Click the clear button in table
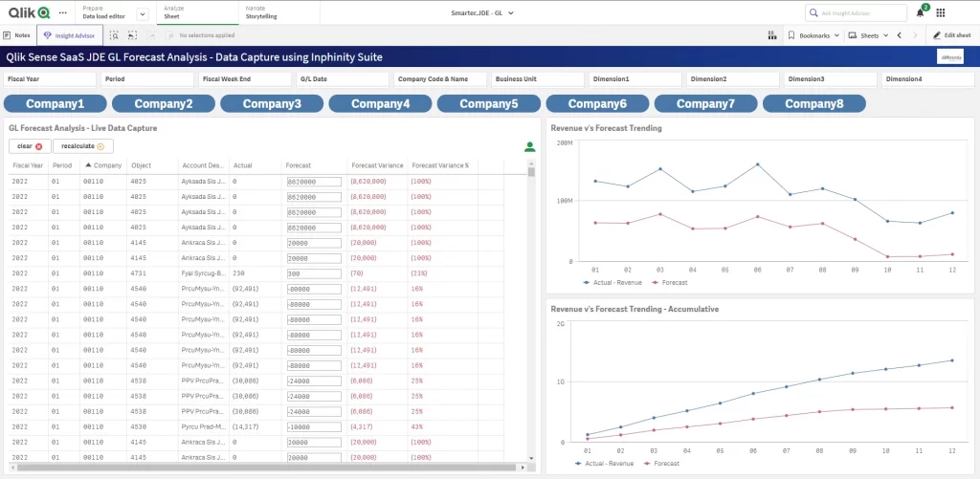 30,146
